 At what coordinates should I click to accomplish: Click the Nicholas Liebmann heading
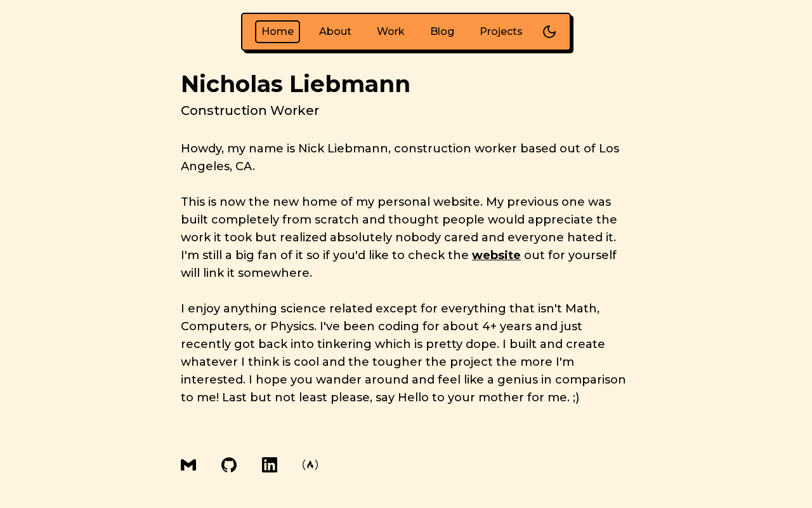point(296,84)
